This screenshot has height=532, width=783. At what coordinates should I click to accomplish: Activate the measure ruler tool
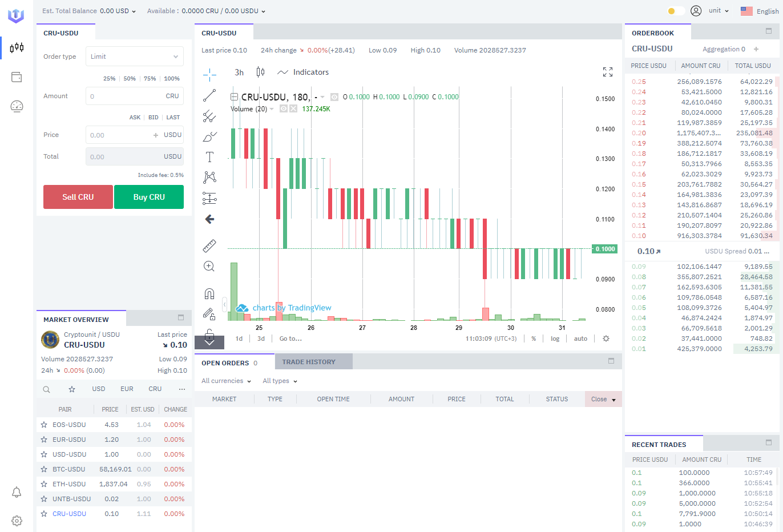[x=209, y=245]
